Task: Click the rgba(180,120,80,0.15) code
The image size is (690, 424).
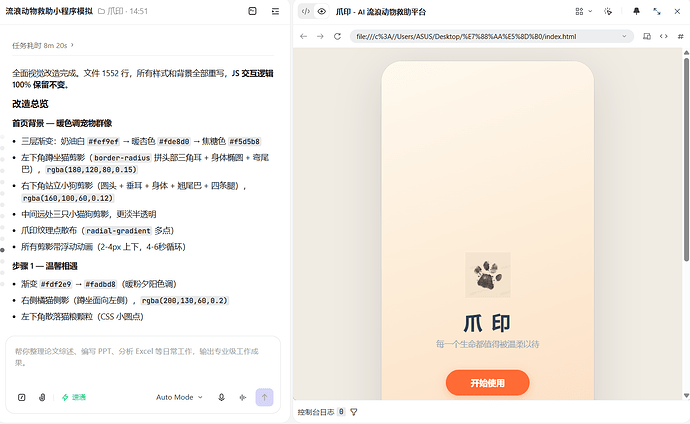Action: [92, 169]
